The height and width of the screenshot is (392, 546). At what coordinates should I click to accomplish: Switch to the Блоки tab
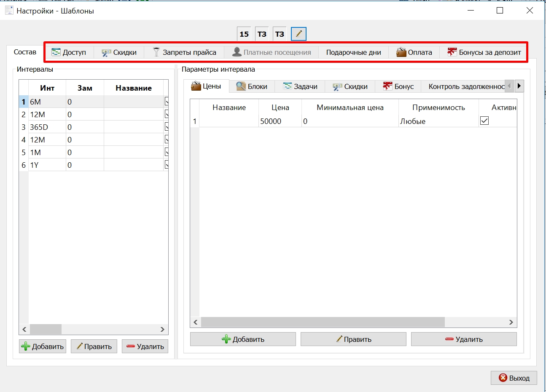[x=252, y=86]
